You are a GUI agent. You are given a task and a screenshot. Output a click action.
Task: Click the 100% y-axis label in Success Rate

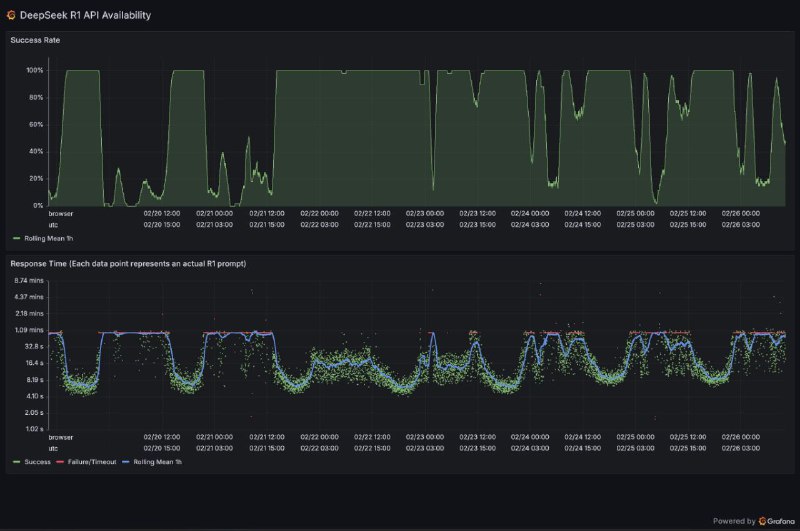coord(35,70)
